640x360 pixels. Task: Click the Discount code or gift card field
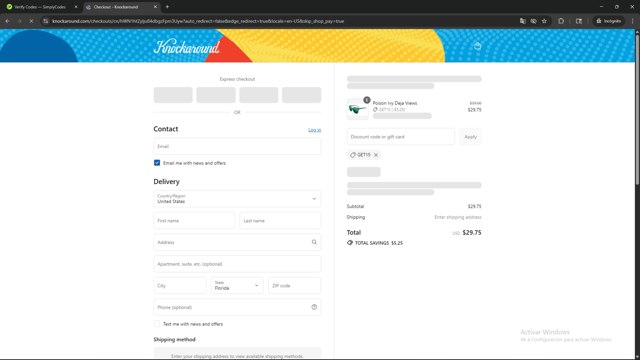(400, 137)
